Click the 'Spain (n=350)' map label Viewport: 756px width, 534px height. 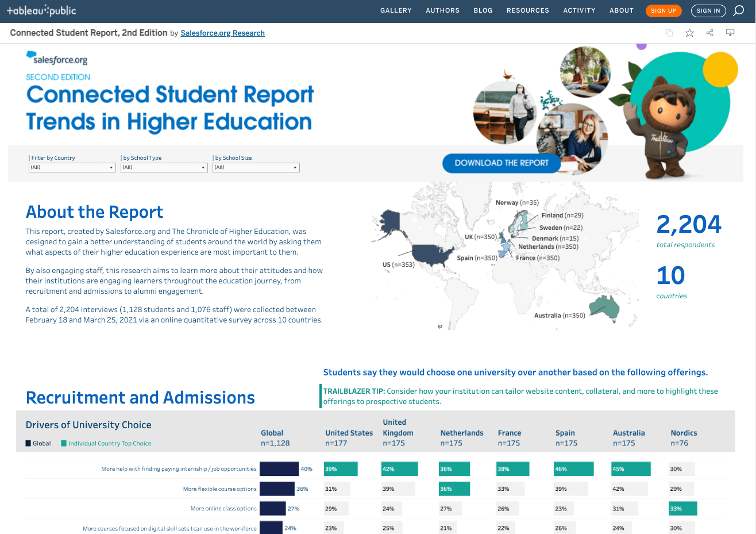477,258
